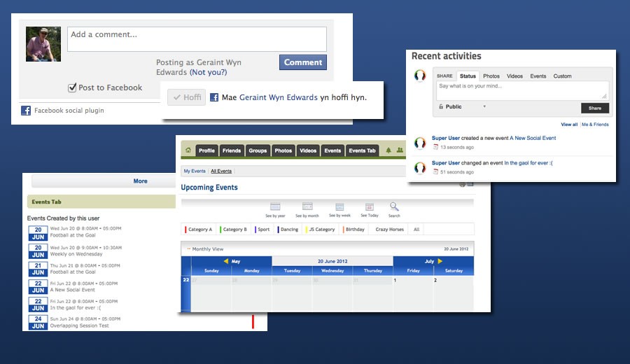
Task: Click the 'Say what is on your mind' field
Action: (521, 90)
